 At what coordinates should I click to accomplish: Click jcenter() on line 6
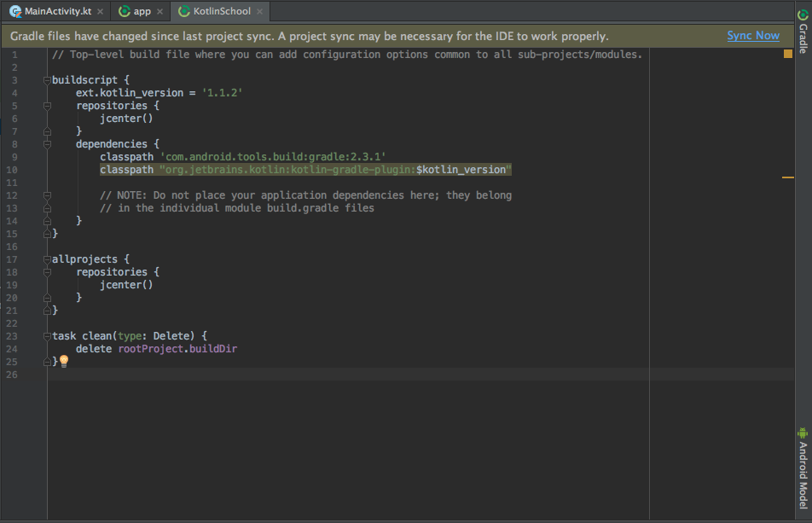point(126,119)
